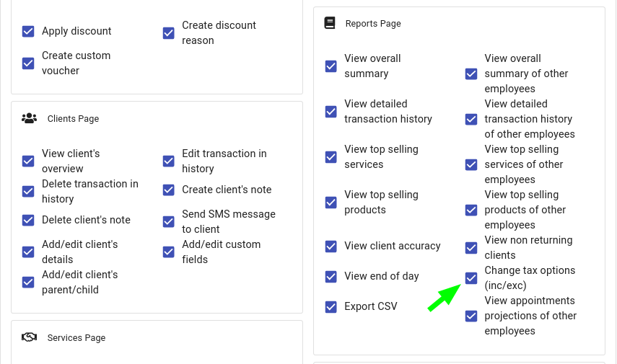This screenshot has width=617, height=364.
Task: Toggle Add/edit custom fields checkbox
Action: [x=168, y=252]
